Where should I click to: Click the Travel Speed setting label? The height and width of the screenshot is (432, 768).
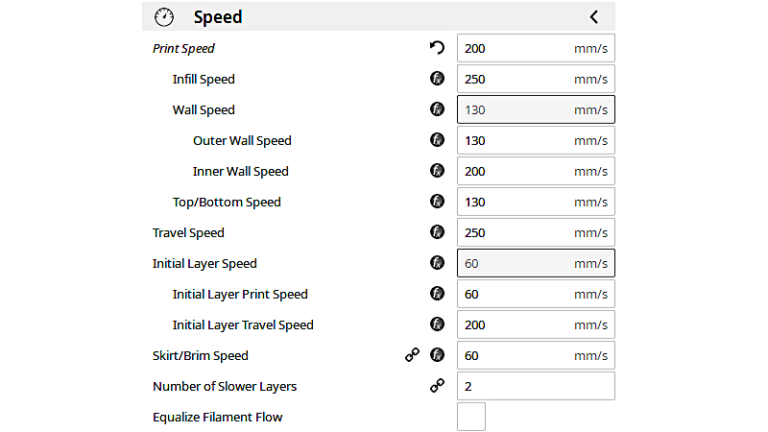pos(188,233)
